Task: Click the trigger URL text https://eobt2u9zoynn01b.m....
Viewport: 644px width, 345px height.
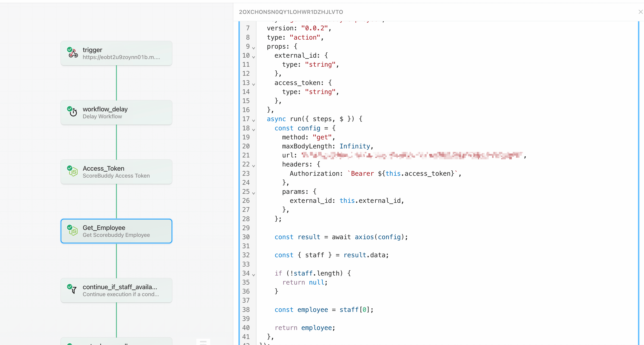Action: (x=121, y=57)
